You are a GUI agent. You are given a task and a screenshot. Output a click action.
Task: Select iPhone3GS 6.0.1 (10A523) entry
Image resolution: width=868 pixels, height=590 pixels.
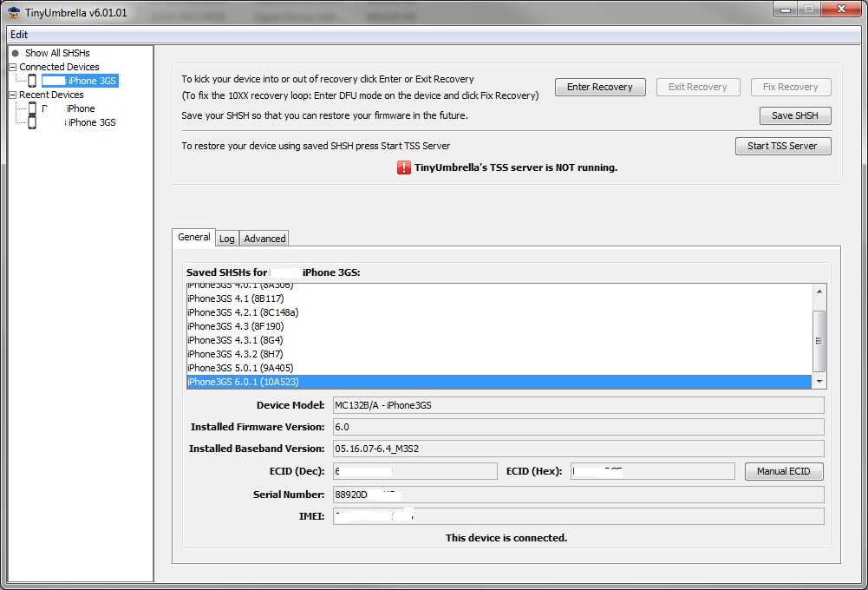point(499,382)
